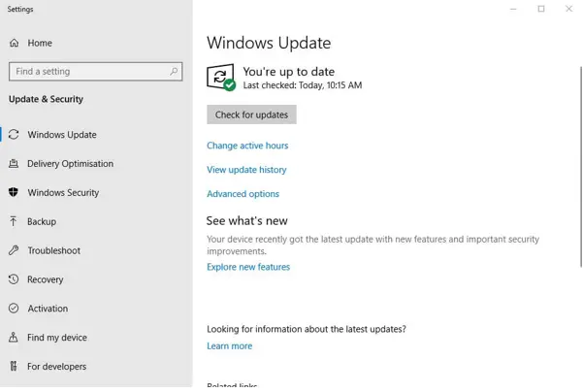Image resolution: width=583 pixels, height=392 pixels.
Task: Click the Delivery Optimisation icon
Action: pos(14,163)
